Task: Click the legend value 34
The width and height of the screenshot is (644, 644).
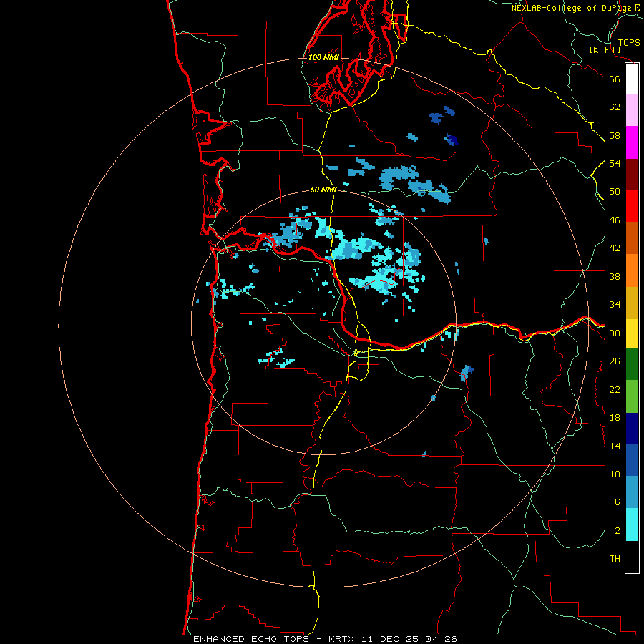Action: pyautogui.click(x=615, y=305)
